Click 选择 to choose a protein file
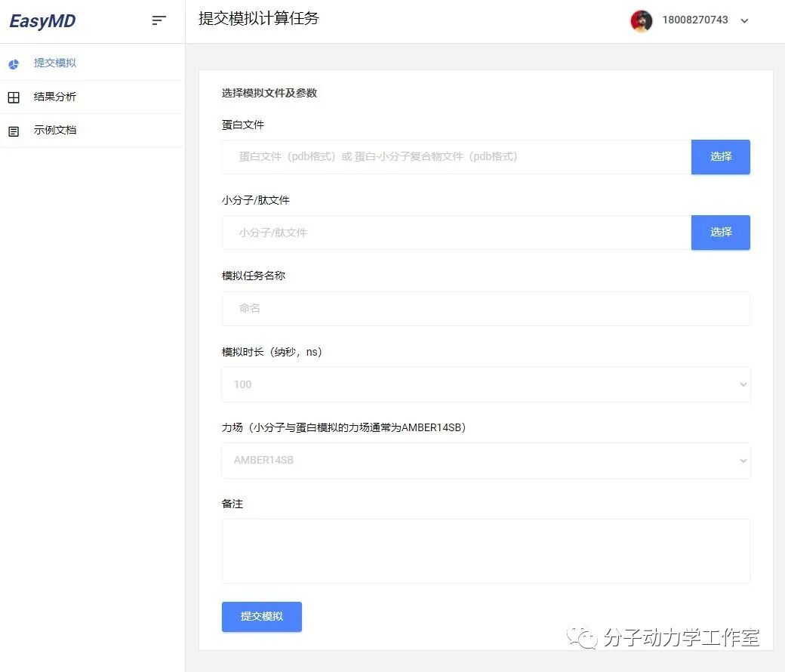Image resolution: width=785 pixels, height=672 pixels. (720, 156)
